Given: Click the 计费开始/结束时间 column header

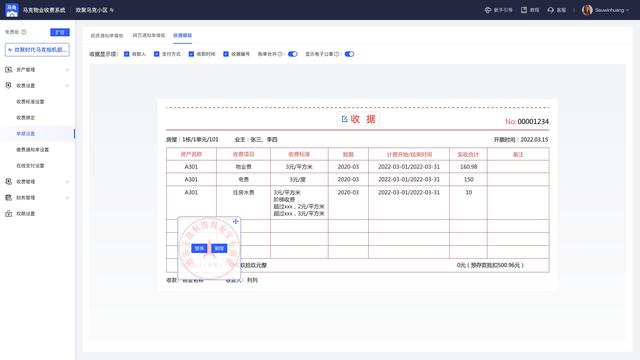Looking at the screenshot, I should 409,154.
